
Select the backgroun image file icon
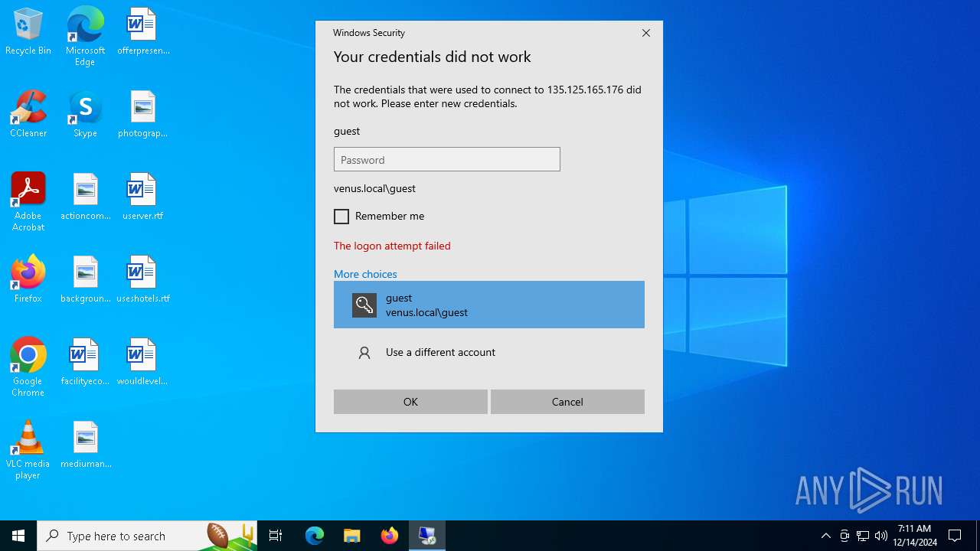86,279
